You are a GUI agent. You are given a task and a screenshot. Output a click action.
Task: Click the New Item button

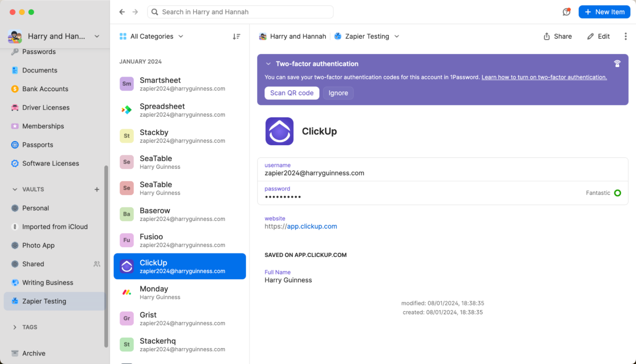[604, 12]
